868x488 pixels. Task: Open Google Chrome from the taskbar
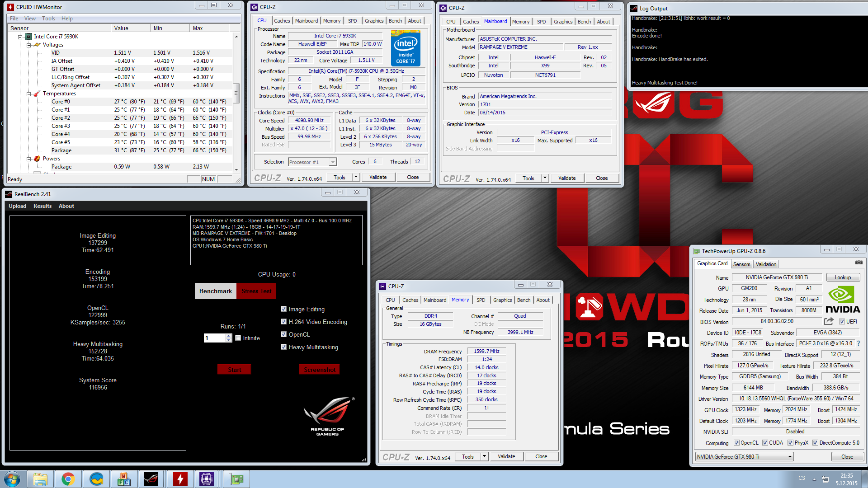click(x=68, y=479)
